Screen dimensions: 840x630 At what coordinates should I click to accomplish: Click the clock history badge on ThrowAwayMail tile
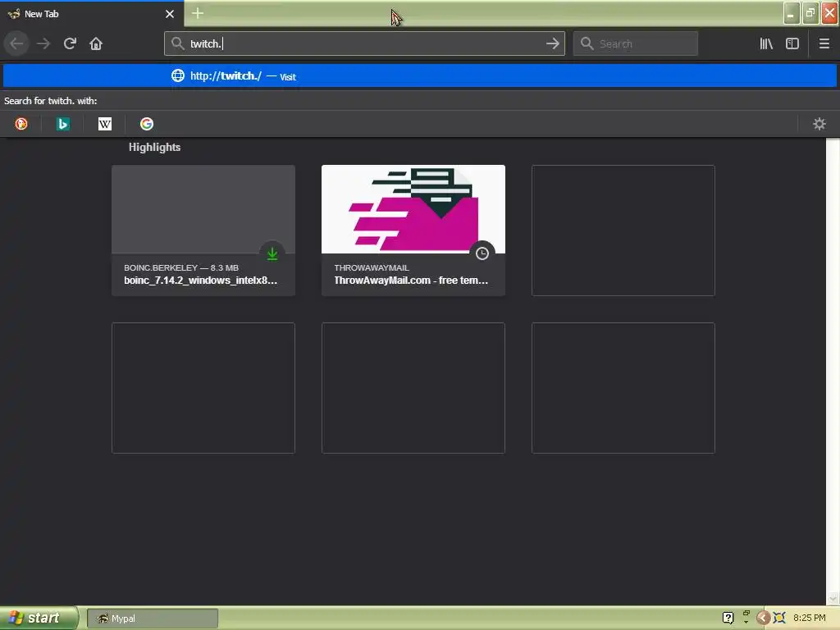482,253
